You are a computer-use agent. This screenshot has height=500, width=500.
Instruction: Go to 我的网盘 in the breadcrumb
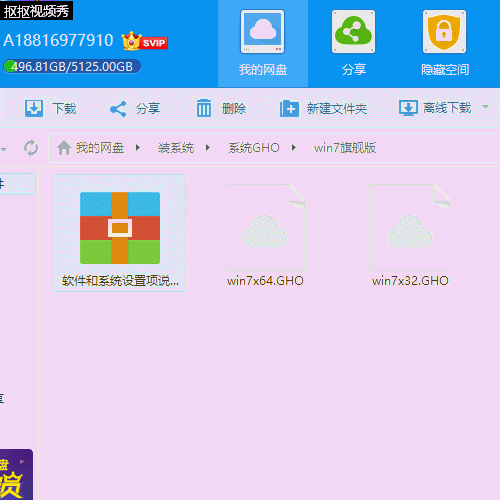tap(100, 148)
